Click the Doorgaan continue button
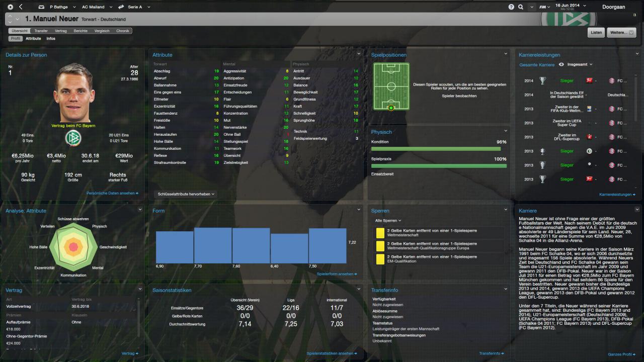This screenshot has height=362, width=644. tap(614, 7)
